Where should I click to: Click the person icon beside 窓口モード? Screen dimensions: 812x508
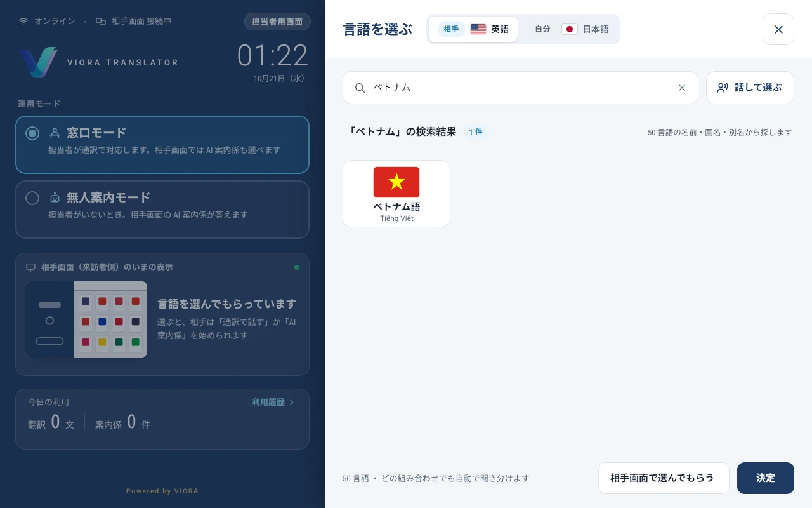pyautogui.click(x=55, y=133)
